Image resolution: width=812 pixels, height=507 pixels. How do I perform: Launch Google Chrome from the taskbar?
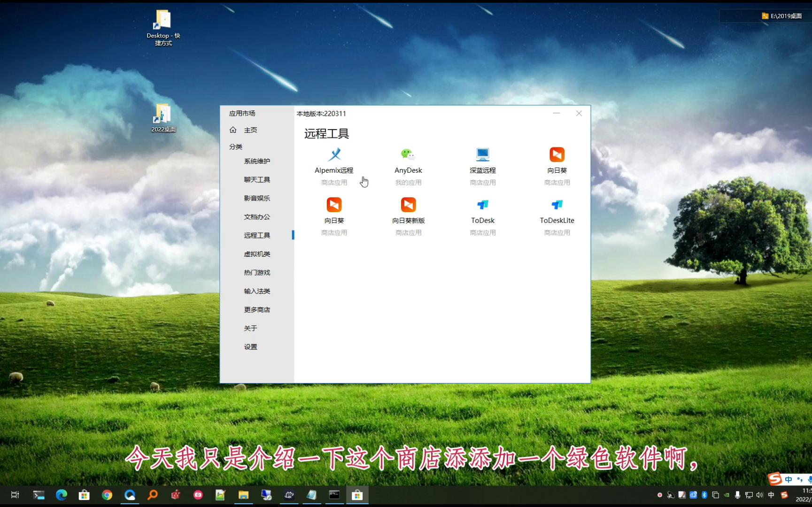tap(107, 495)
